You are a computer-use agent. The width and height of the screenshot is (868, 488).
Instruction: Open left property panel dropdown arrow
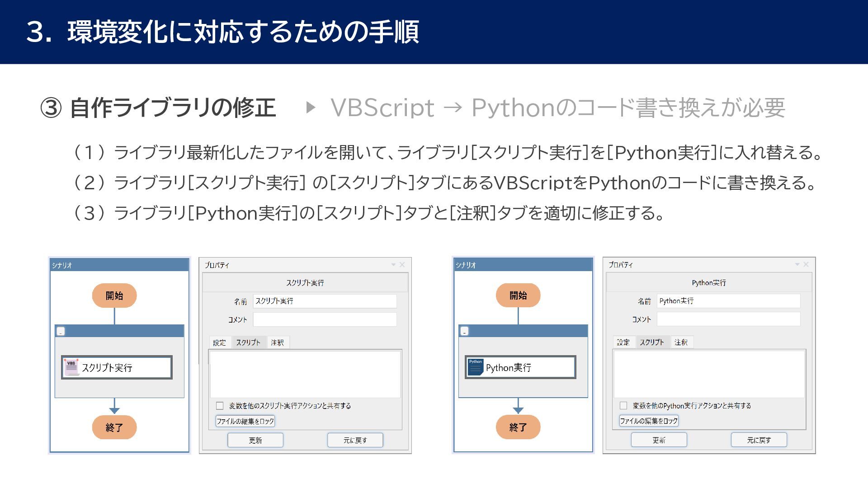pos(393,265)
